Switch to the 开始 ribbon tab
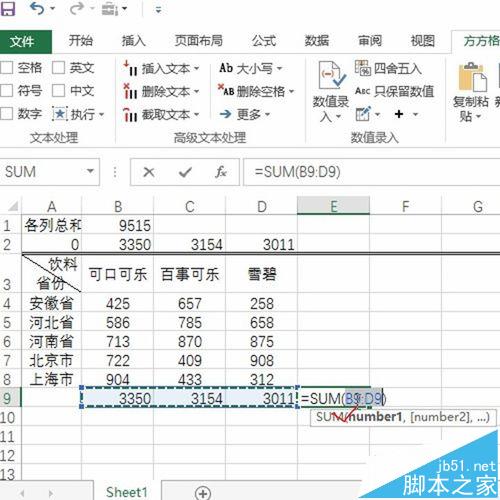Image resolution: width=500 pixels, height=500 pixels. tap(80, 41)
